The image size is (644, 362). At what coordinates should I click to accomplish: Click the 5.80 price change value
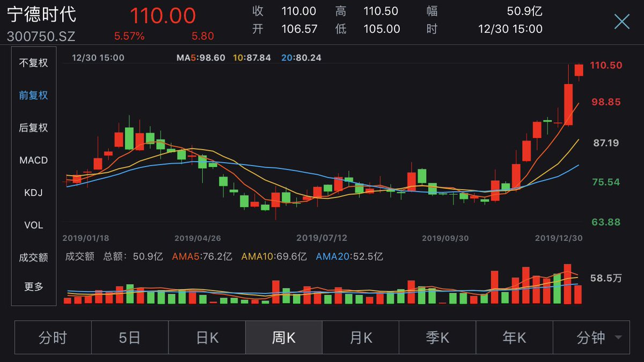(x=203, y=36)
